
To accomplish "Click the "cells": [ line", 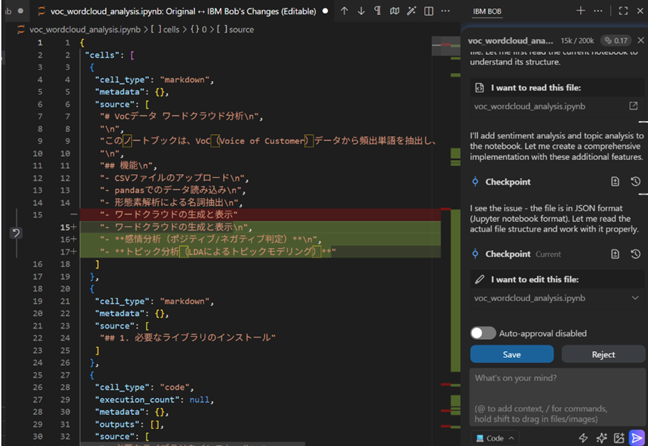I will click(x=109, y=55).
